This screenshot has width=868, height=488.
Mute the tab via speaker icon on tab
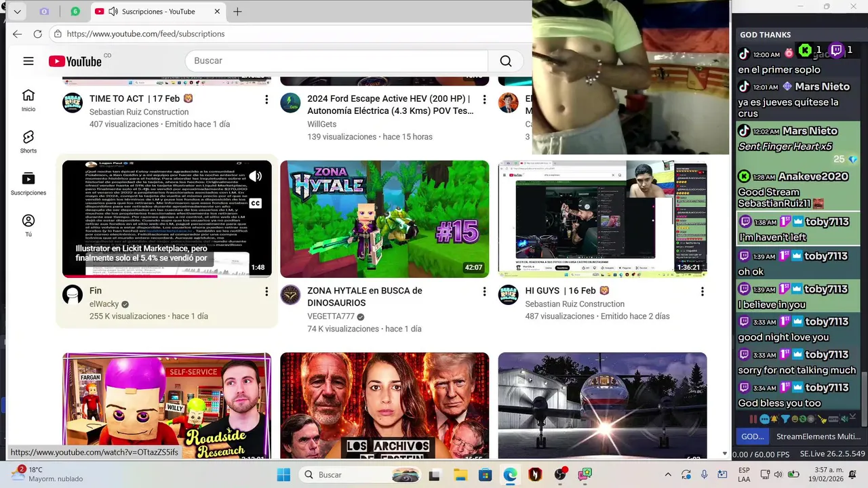[113, 12]
